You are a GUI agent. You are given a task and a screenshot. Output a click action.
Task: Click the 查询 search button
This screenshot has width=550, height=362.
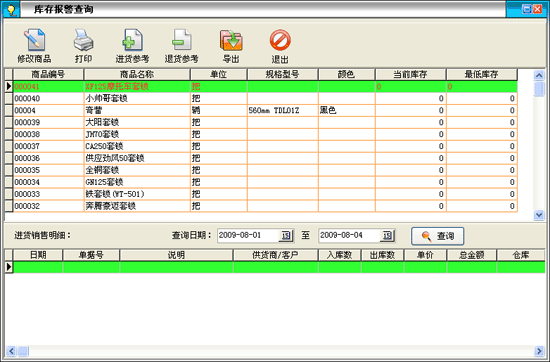[x=438, y=236]
